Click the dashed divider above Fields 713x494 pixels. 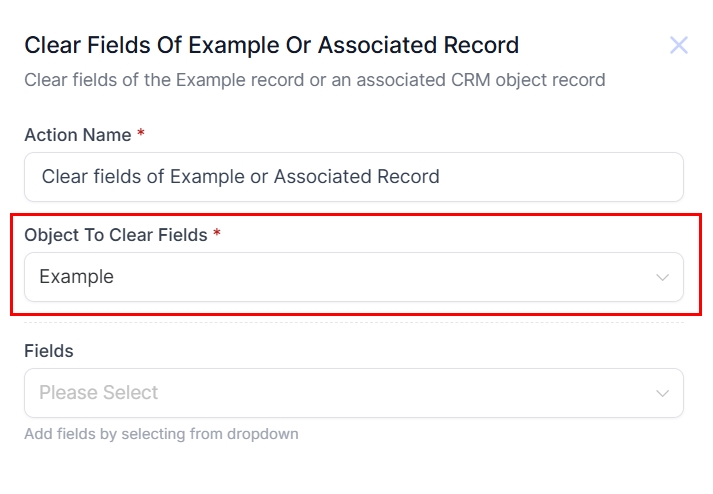[x=353, y=322]
